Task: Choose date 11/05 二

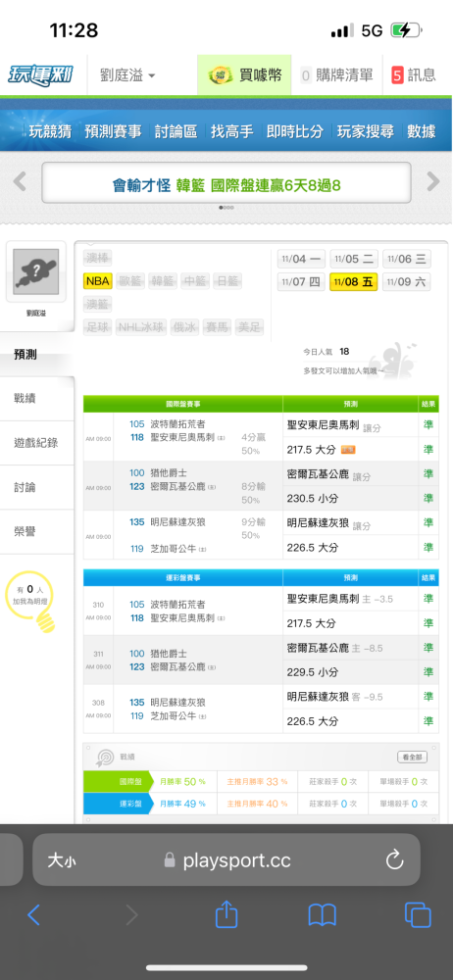Action: tap(354, 259)
